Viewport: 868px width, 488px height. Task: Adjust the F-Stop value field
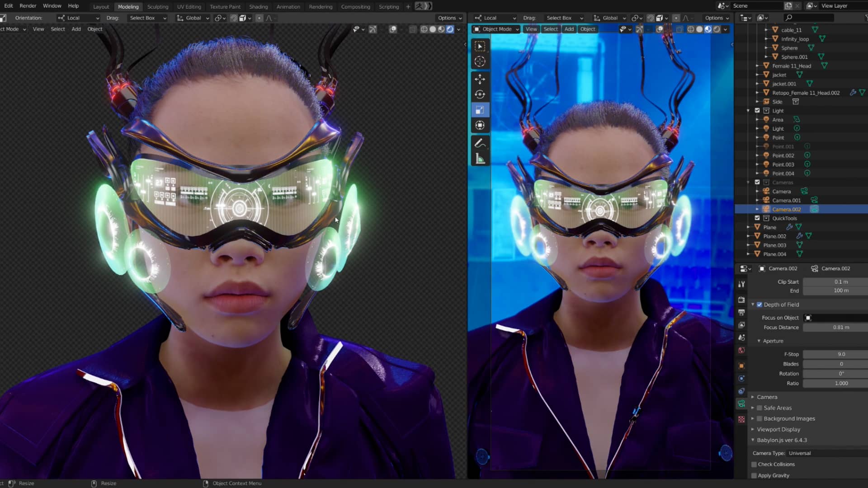click(x=835, y=354)
